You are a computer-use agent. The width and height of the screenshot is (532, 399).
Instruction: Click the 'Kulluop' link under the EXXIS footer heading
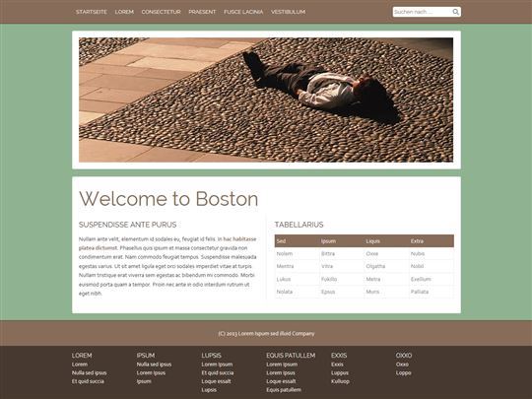coord(340,381)
